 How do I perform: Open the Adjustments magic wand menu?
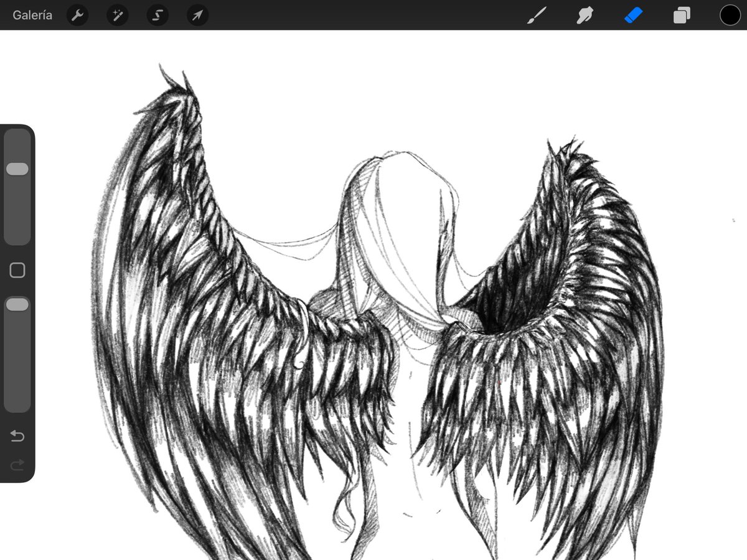[x=117, y=16]
